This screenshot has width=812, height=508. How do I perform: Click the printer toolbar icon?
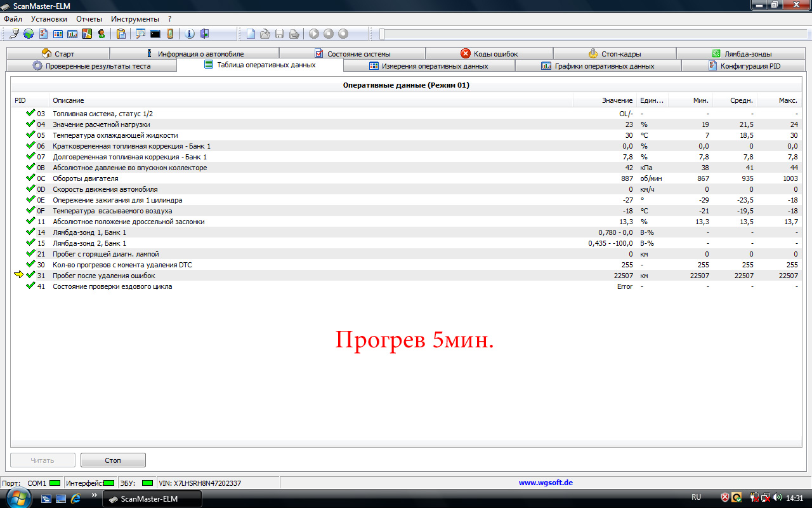(x=294, y=34)
